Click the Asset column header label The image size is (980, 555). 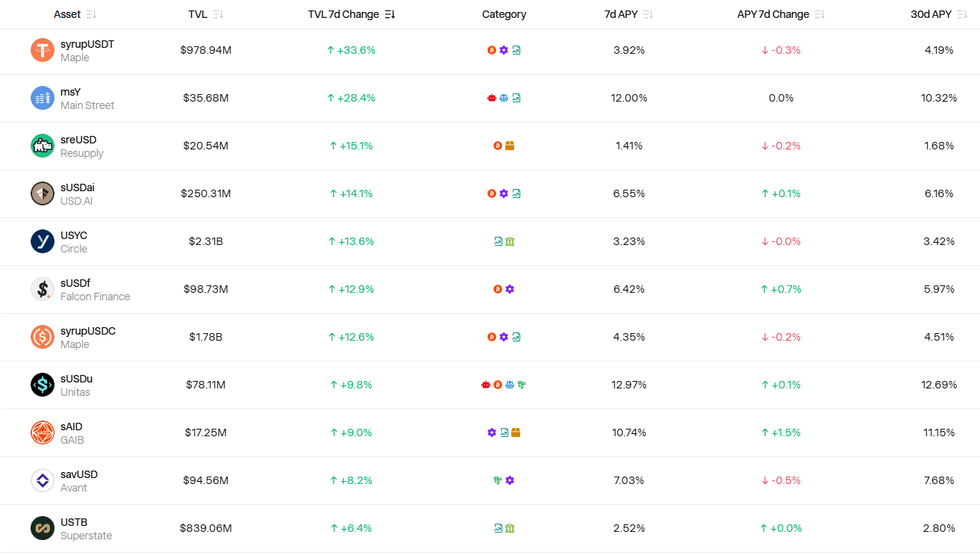pyautogui.click(x=67, y=14)
